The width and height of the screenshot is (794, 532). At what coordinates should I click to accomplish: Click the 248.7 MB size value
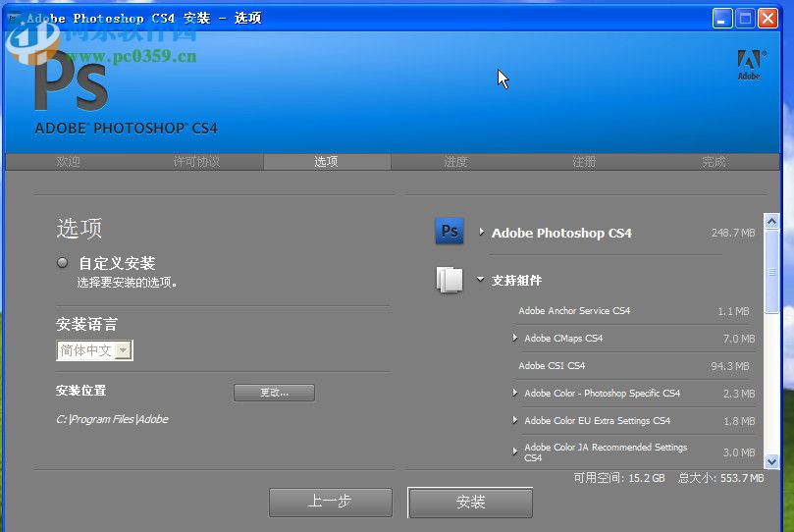(x=733, y=233)
